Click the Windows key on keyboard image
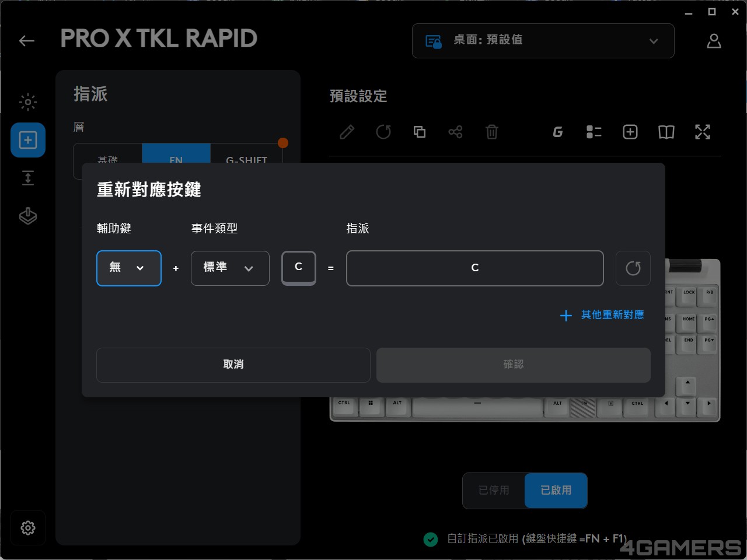Screen dimensions: 747x560 371,407
